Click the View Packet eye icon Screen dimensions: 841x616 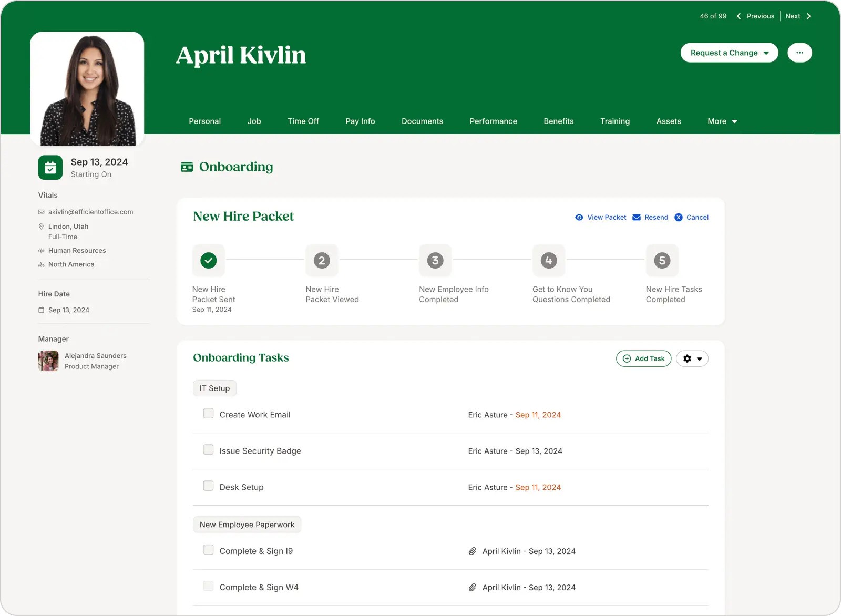tap(579, 217)
